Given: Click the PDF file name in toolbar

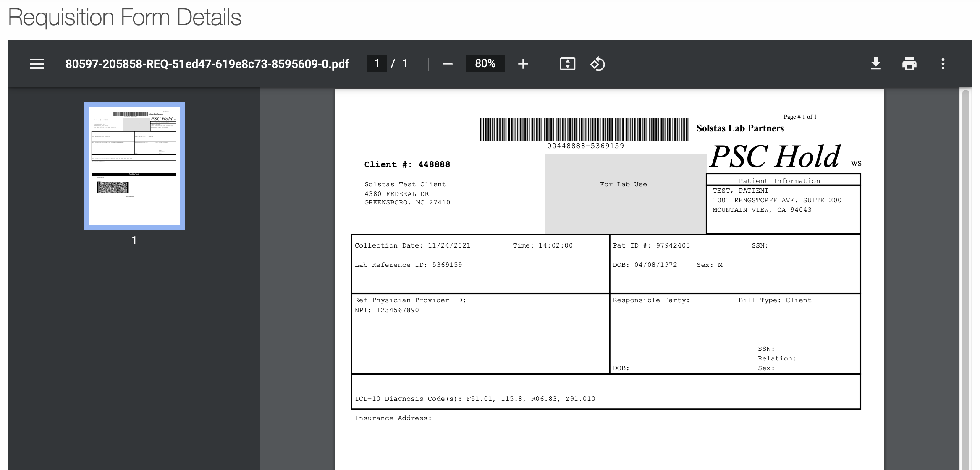Looking at the screenshot, I should tap(207, 64).
